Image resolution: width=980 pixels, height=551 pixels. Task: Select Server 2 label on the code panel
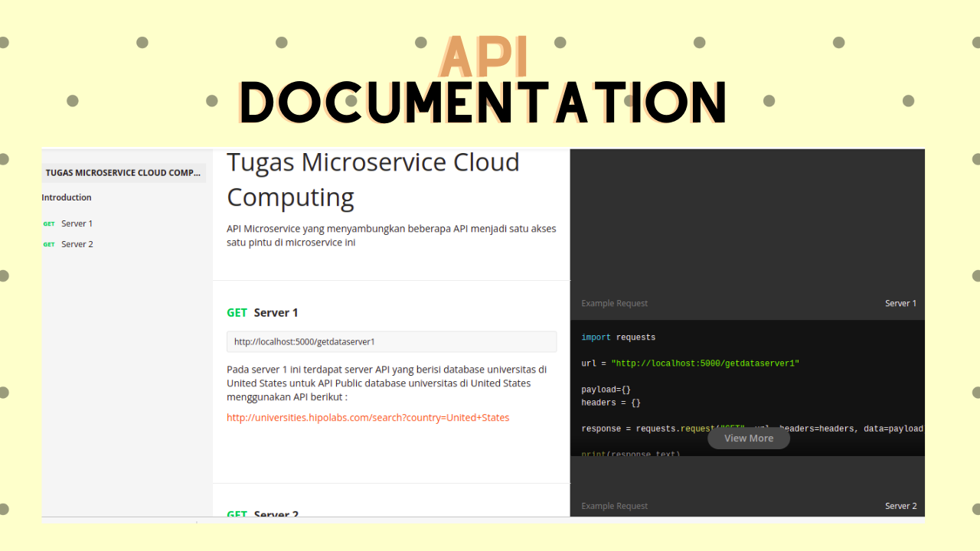tap(900, 506)
